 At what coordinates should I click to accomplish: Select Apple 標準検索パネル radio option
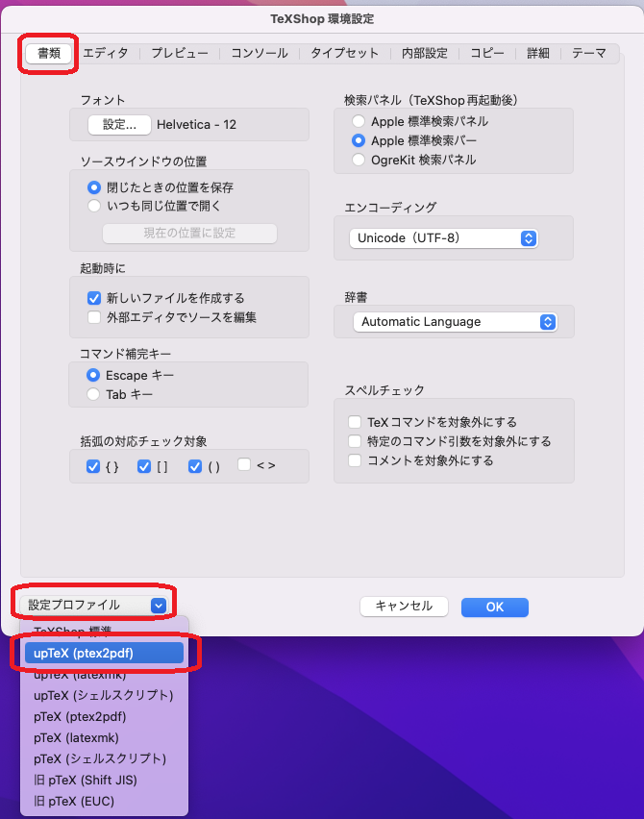tap(359, 122)
